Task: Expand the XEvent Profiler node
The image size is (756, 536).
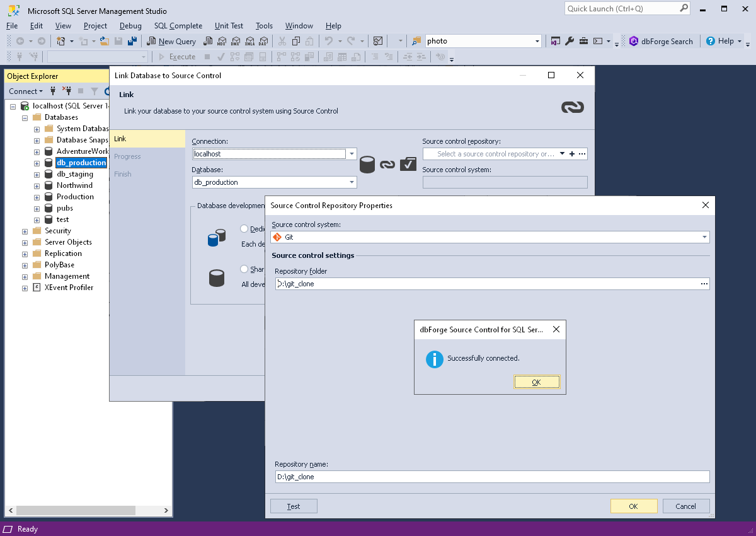Action: 25,288
